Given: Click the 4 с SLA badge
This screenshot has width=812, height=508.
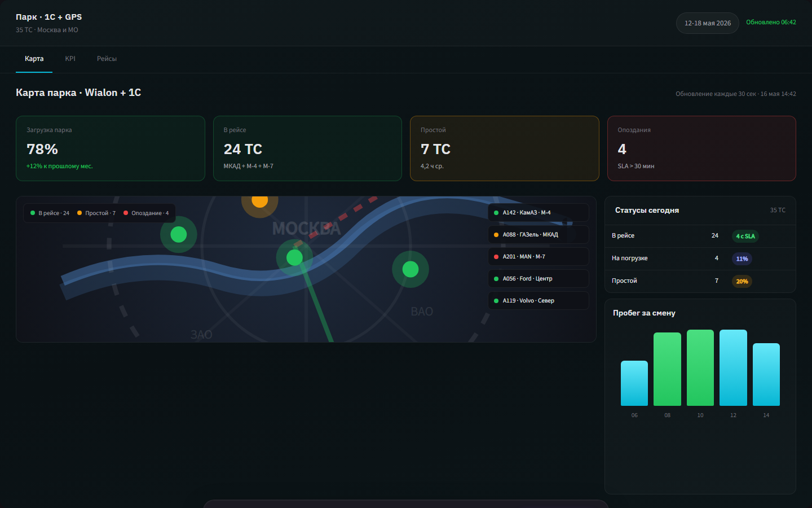Looking at the screenshot, I should click(x=745, y=237).
